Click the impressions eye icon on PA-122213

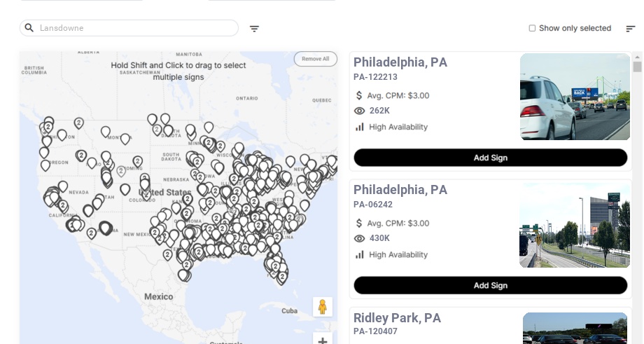pos(360,111)
